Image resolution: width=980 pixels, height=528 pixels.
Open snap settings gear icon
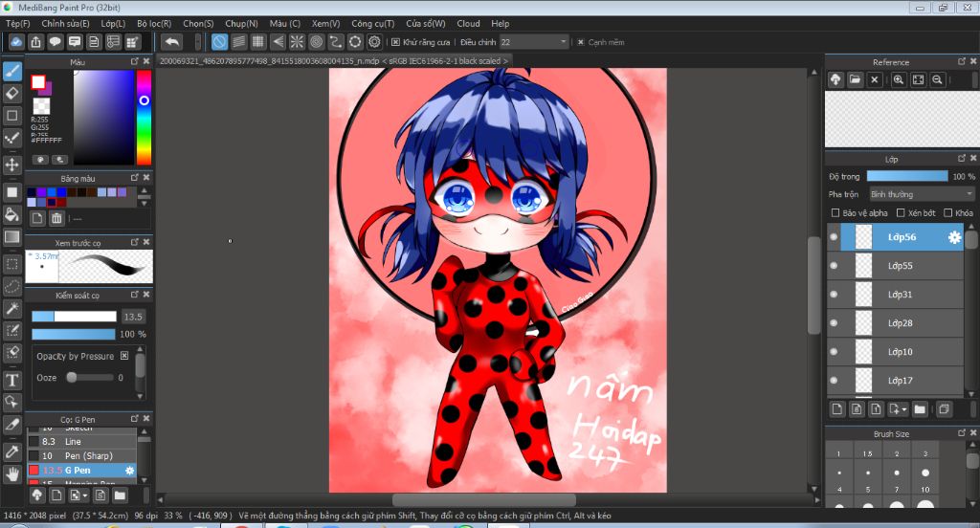pos(374,42)
